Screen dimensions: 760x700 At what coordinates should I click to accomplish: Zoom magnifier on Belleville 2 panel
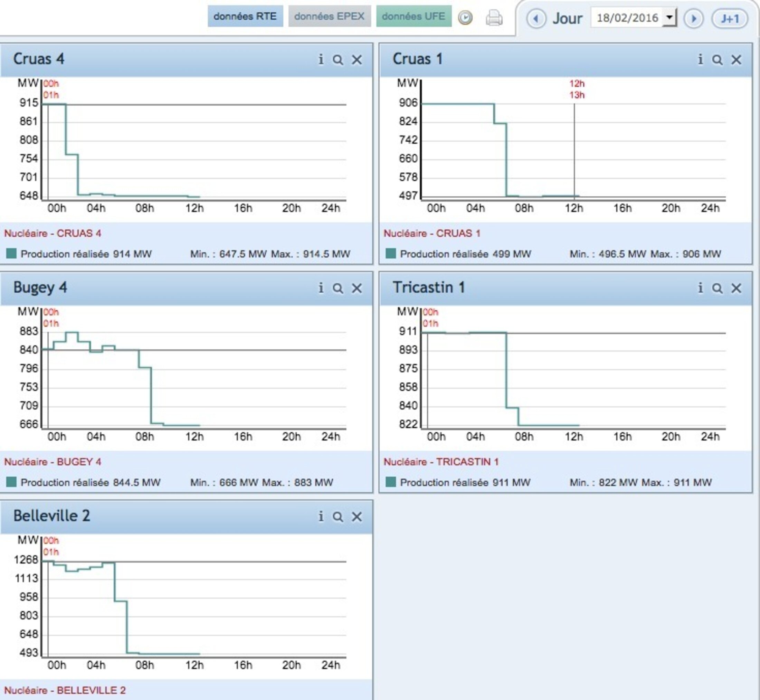pos(338,517)
